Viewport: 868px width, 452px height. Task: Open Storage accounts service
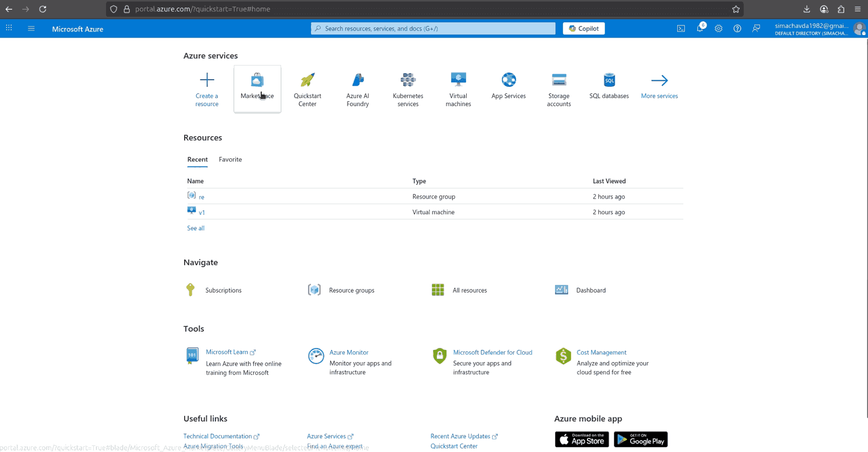(559, 89)
